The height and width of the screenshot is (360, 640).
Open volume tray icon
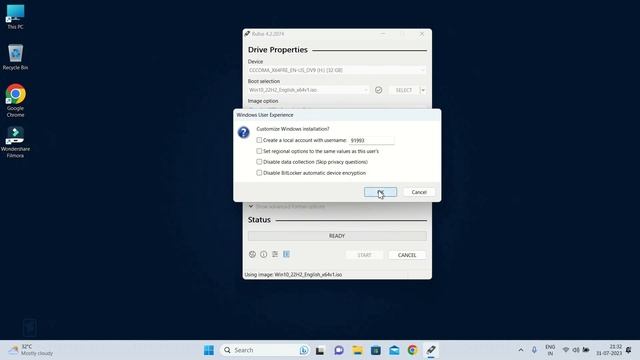[576, 350]
